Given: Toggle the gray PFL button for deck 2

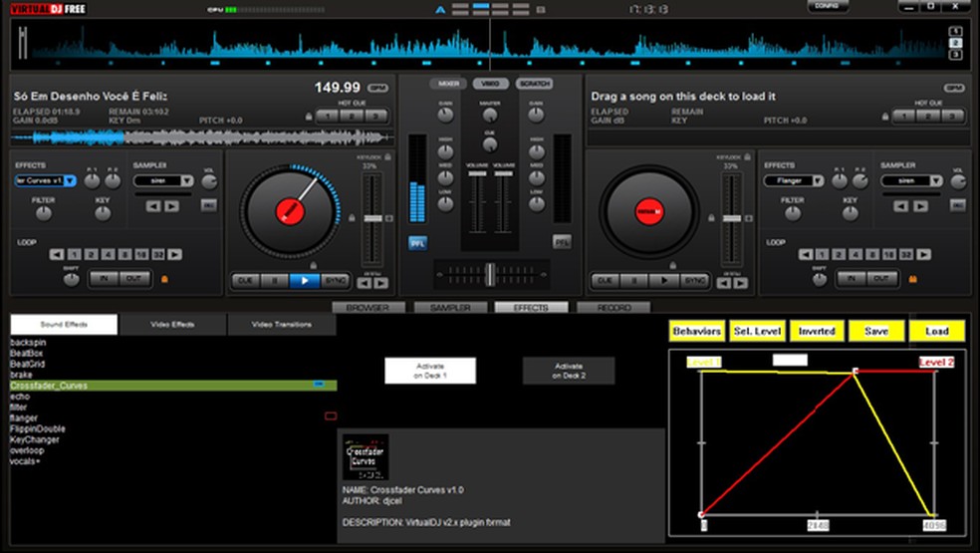Looking at the screenshot, I should 562,242.
